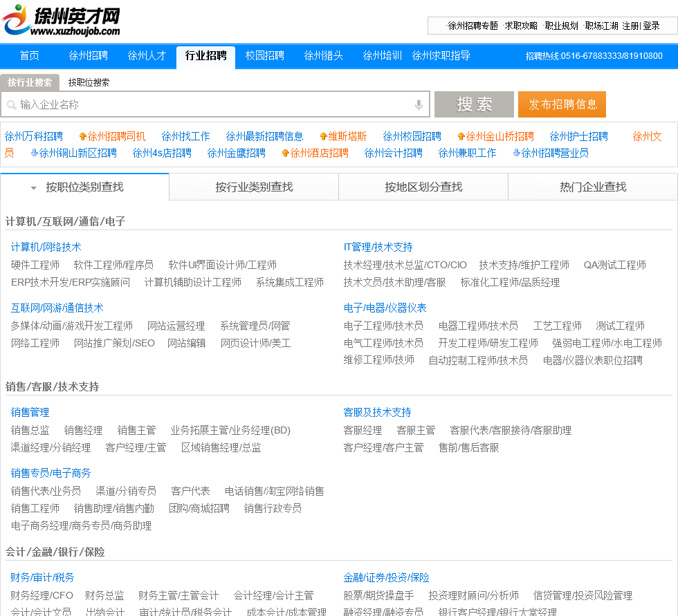Click 销售总监 job link
Screen dimensions: 678x616
point(30,430)
